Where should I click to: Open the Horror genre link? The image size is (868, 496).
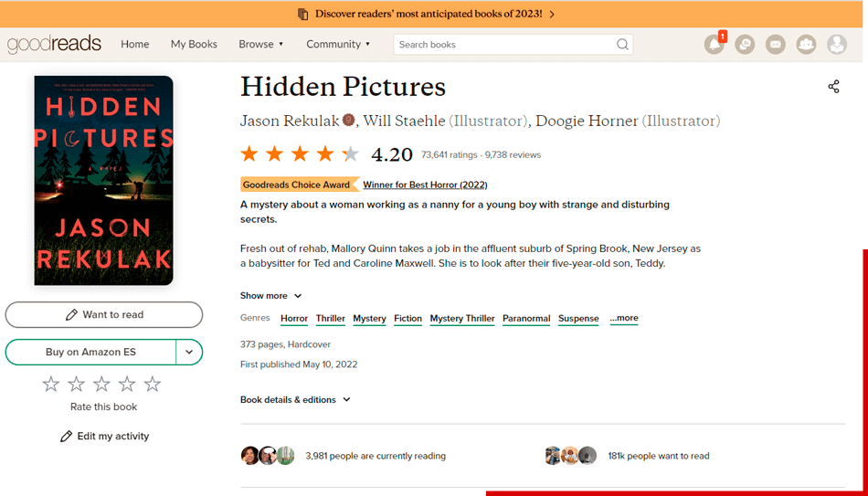click(x=294, y=318)
